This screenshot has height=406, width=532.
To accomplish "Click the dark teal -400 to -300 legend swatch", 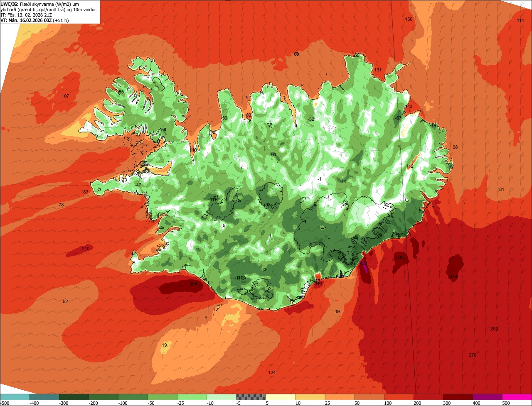I will [44, 397].
